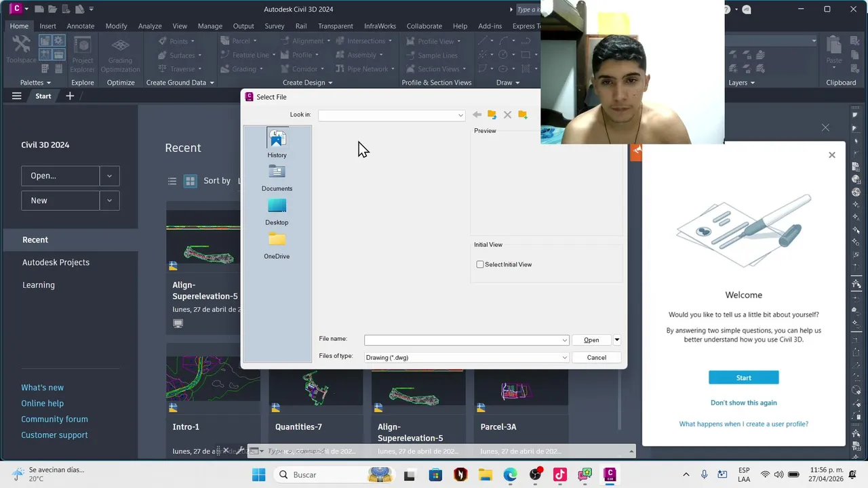Expand the New split arrow on Start page

click(109, 201)
